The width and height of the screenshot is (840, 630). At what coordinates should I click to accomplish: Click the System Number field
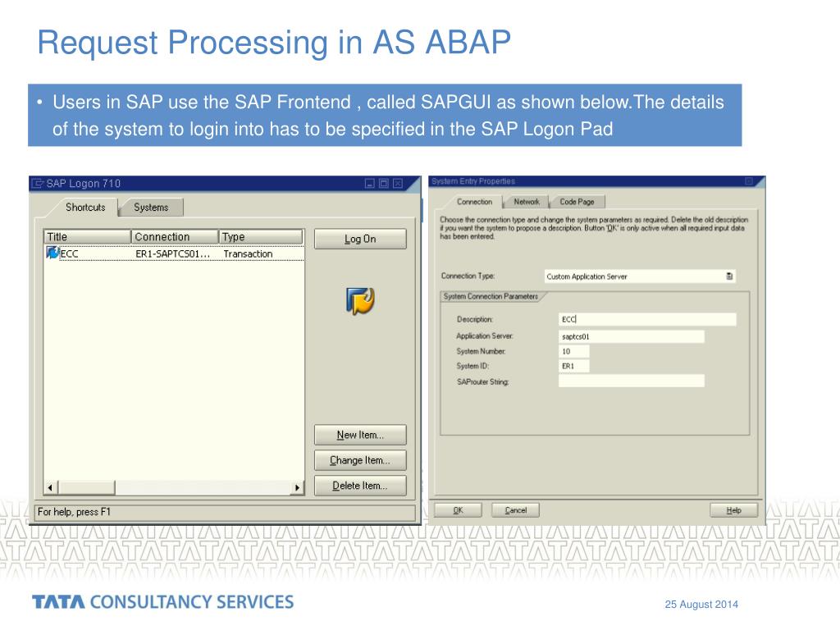coord(573,351)
